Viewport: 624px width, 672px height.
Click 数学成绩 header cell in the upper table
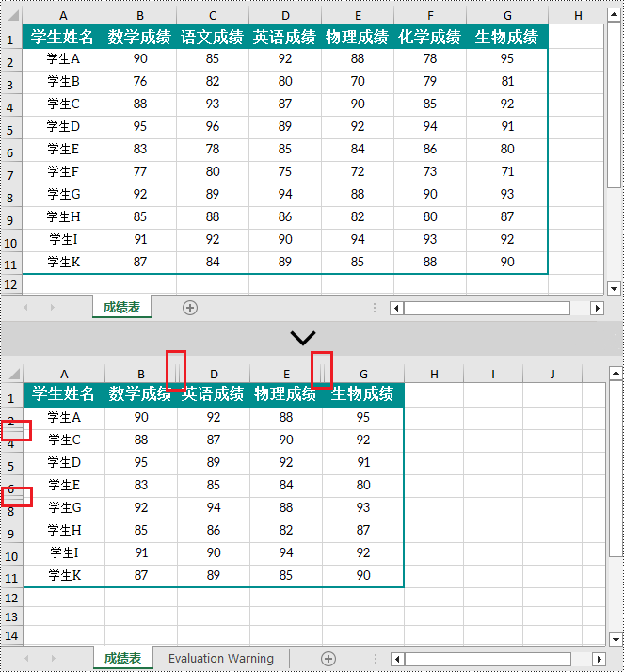click(139, 37)
